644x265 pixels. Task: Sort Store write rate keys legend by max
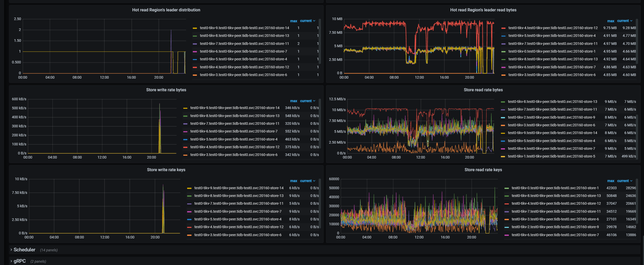[293, 181]
